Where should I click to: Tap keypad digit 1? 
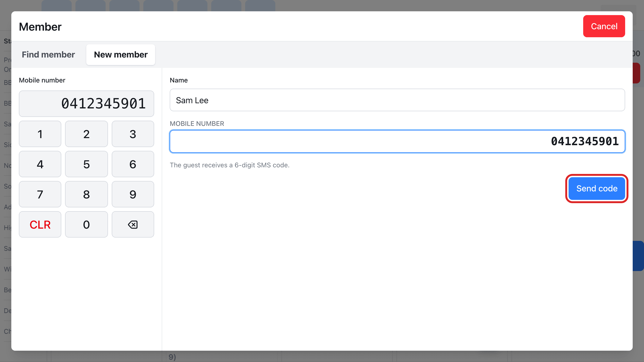(40, 134)
